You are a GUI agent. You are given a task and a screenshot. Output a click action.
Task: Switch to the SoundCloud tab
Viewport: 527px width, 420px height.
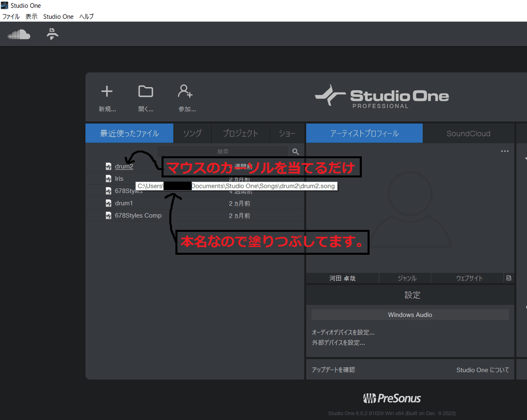[469, 134]
